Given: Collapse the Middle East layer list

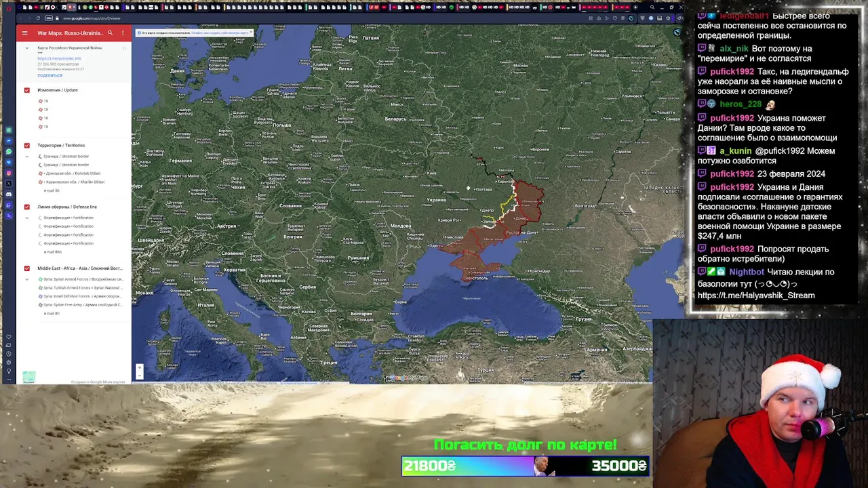Looking at the screenshot, I should pos(27,279).
